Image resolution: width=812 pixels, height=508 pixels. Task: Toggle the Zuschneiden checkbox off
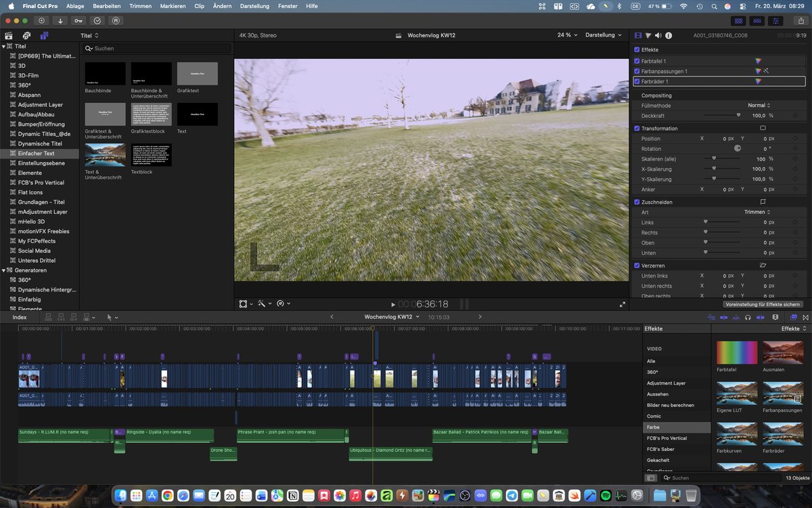[637, 202]
